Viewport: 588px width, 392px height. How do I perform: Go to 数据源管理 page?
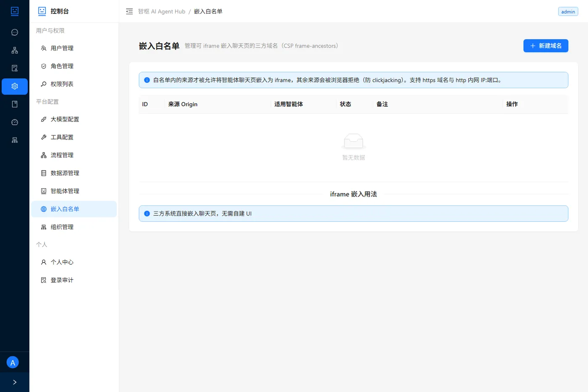(74, 173)
